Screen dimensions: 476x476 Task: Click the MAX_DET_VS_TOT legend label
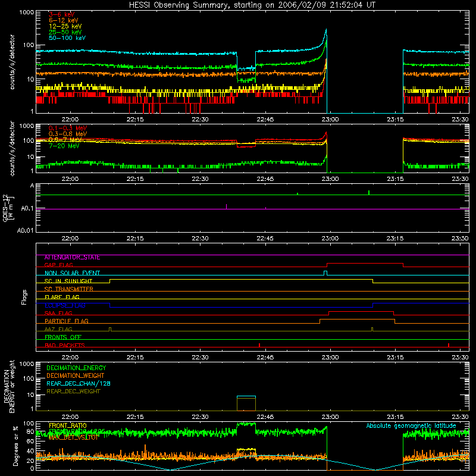pyautogui.click(x=74, y=437)
